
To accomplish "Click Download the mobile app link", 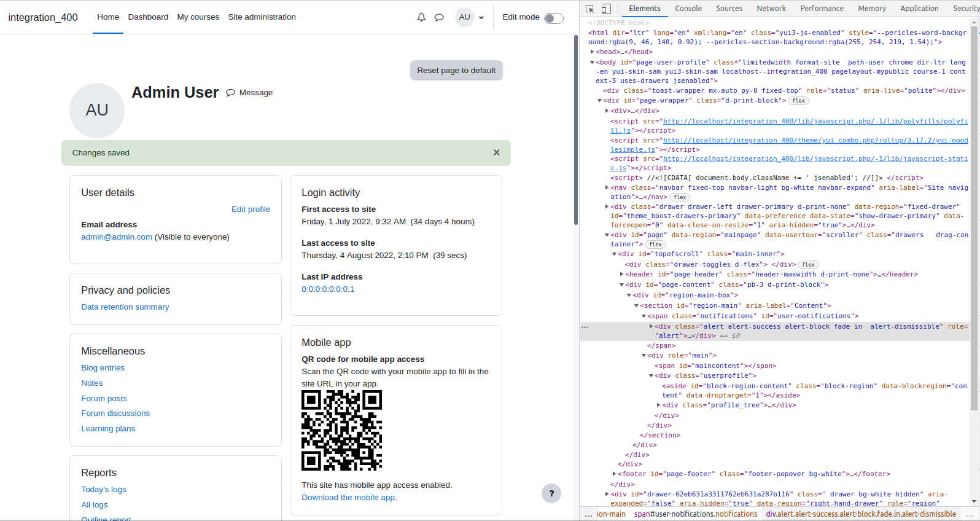I will [x=348, y=498].
